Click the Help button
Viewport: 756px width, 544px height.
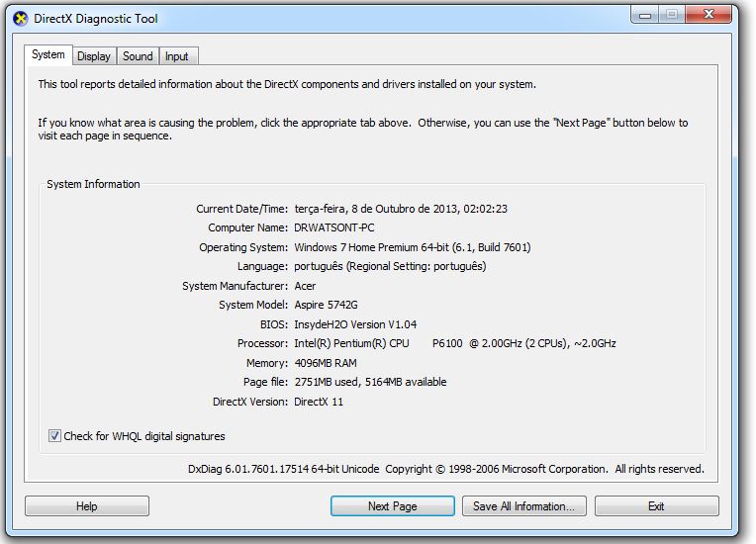[x=87, y=506]
